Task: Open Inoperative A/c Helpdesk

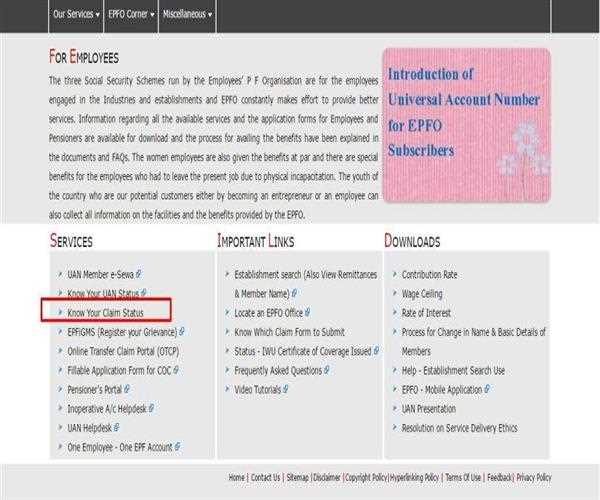Action: pyautogui.click(x=107, y=409)
